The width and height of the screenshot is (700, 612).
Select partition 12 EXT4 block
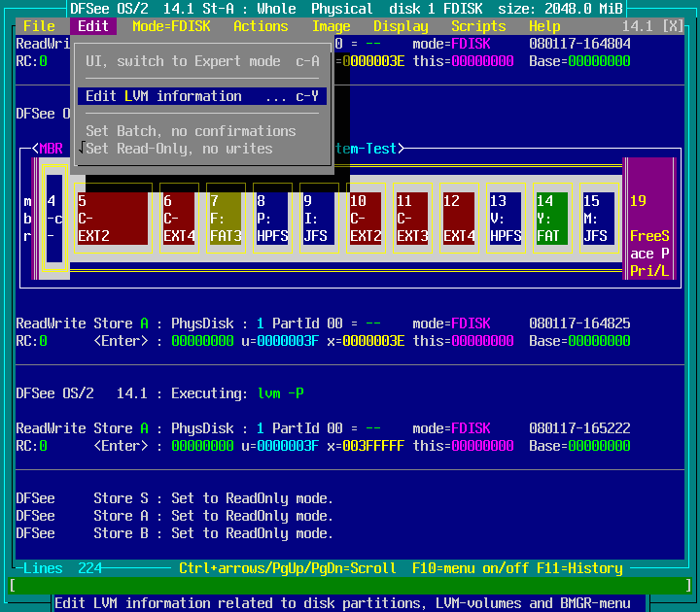pos(459,219)
